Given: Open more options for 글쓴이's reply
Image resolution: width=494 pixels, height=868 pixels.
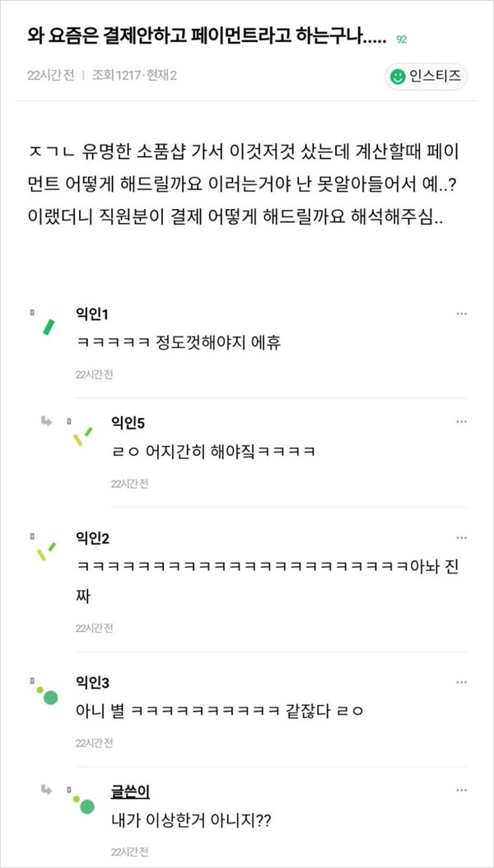Looking at the screenshot, I should [462, 791].
